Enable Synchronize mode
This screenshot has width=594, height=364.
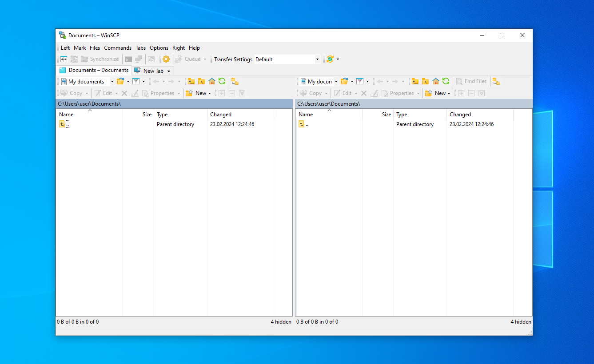click(101, 59)
